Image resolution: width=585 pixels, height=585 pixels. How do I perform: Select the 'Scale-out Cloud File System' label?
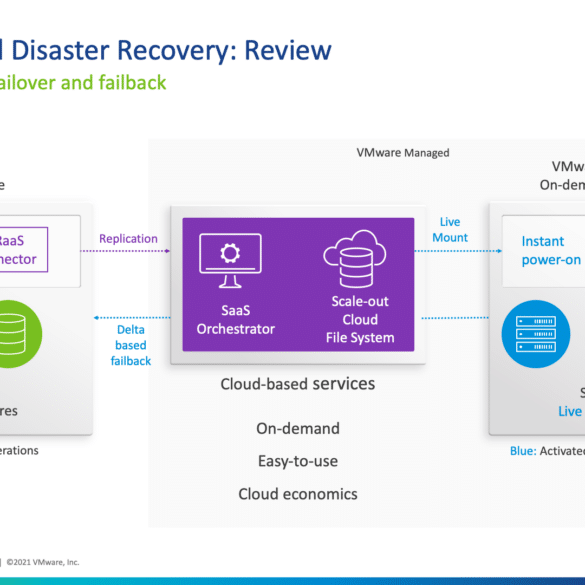point(360,319)
